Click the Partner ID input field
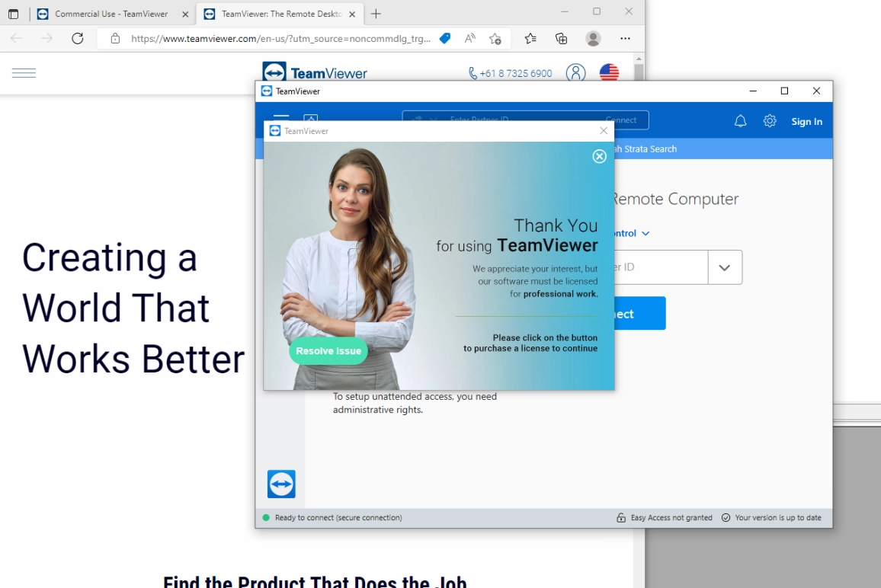Screen dimensions: 881x588 tap(661, 267)
